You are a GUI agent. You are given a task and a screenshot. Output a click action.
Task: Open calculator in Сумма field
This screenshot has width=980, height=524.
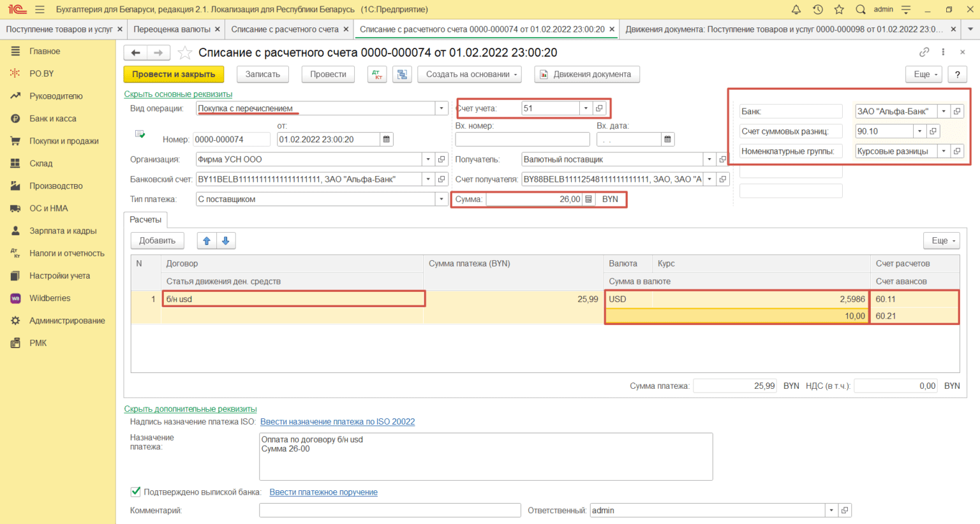[588, 200]
